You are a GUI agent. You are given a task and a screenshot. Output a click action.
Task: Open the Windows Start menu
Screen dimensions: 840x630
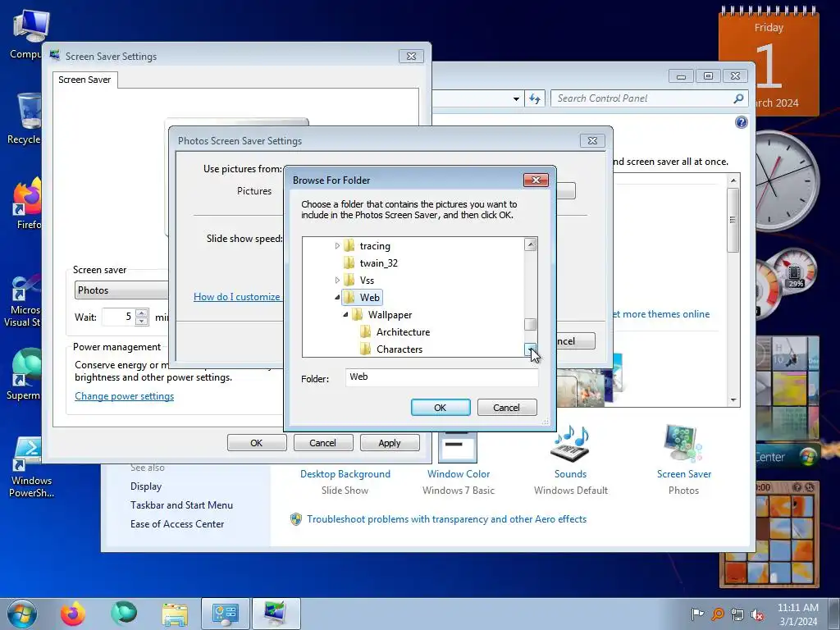[x=21, y=614]
